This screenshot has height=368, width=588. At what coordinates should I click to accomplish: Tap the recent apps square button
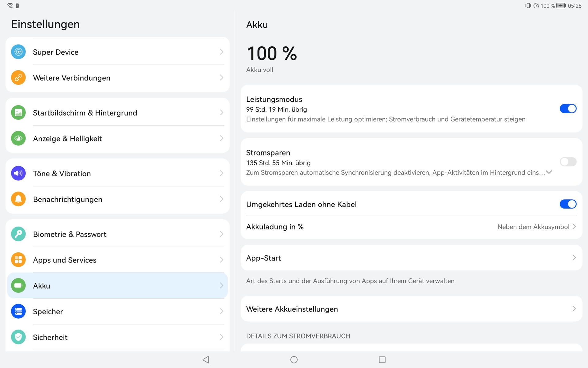pyautogui.click(x=382, y=359)
